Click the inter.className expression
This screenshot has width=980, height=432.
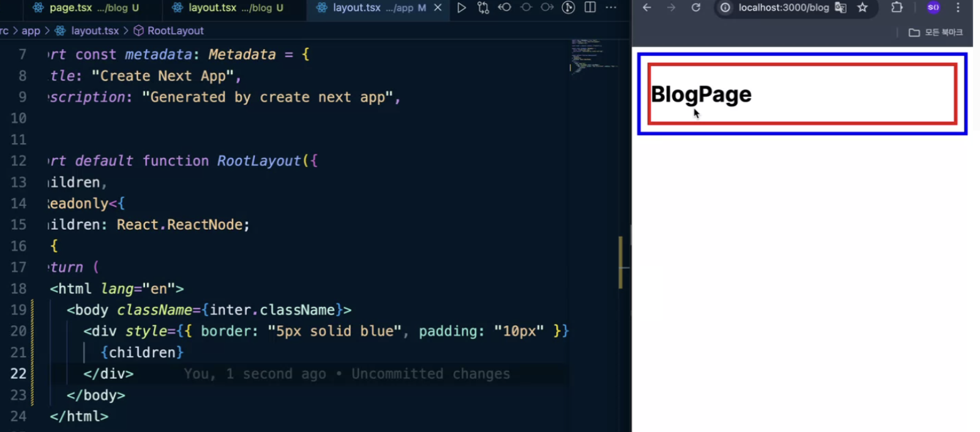(272, 310)
